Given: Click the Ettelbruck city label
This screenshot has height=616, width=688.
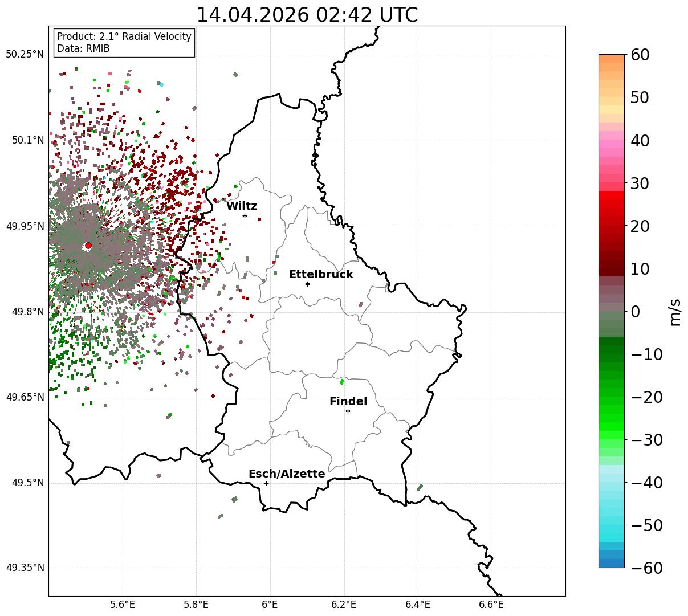Looking at the screenshot, I should [321, 274].
